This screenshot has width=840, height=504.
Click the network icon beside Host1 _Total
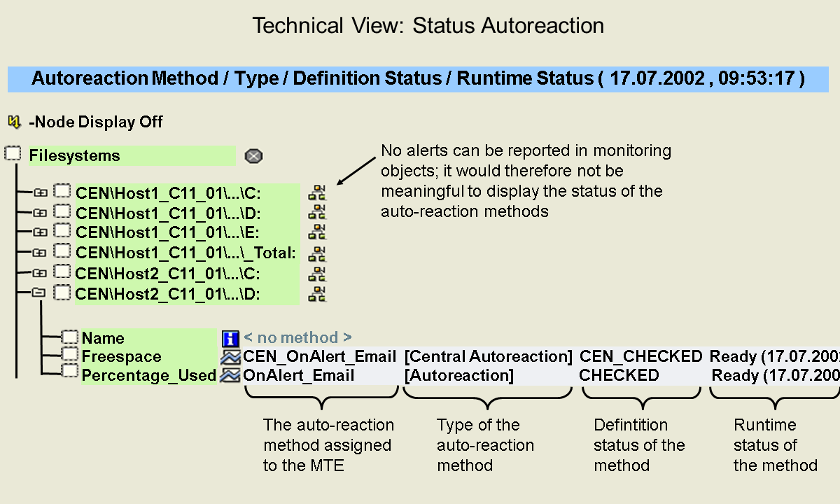pyautogui.click(x=318, y=253)
